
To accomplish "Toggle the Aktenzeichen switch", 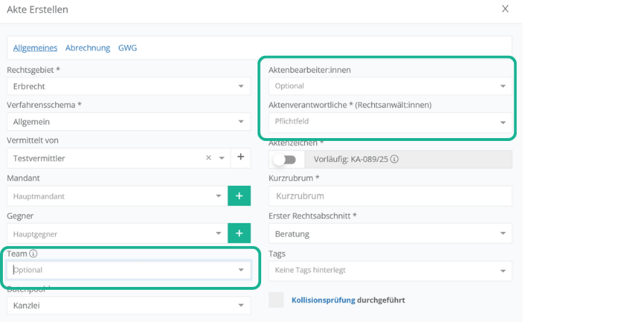I will point(284,160).
